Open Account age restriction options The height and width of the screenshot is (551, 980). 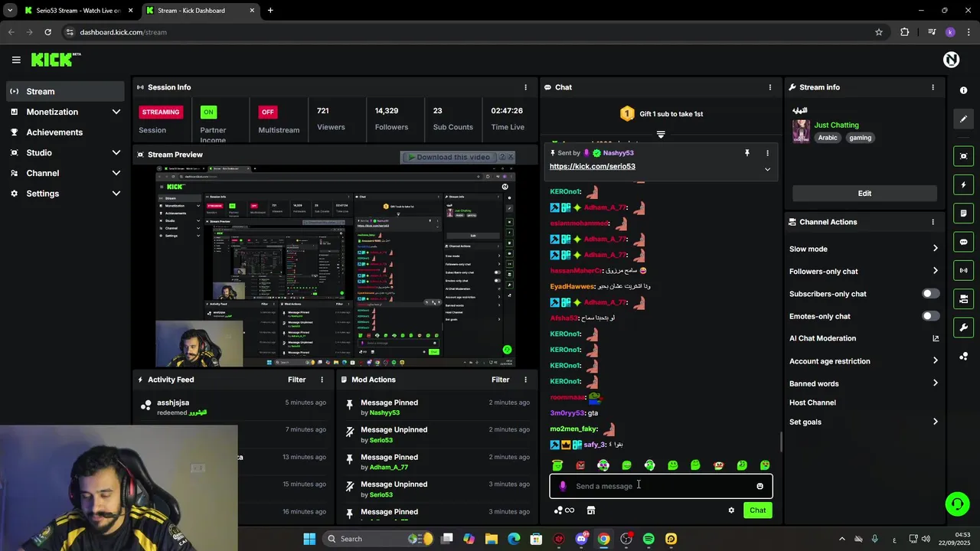click(864, 361)
